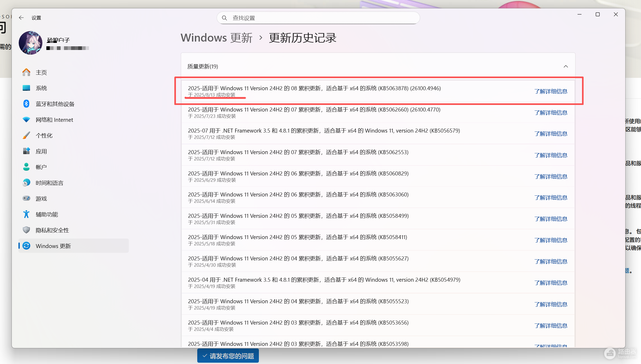The width and height of the screenshot is (641, 364).
Task: Click text 于 2025/8/13 成功安装
Action: click(212, 95)
